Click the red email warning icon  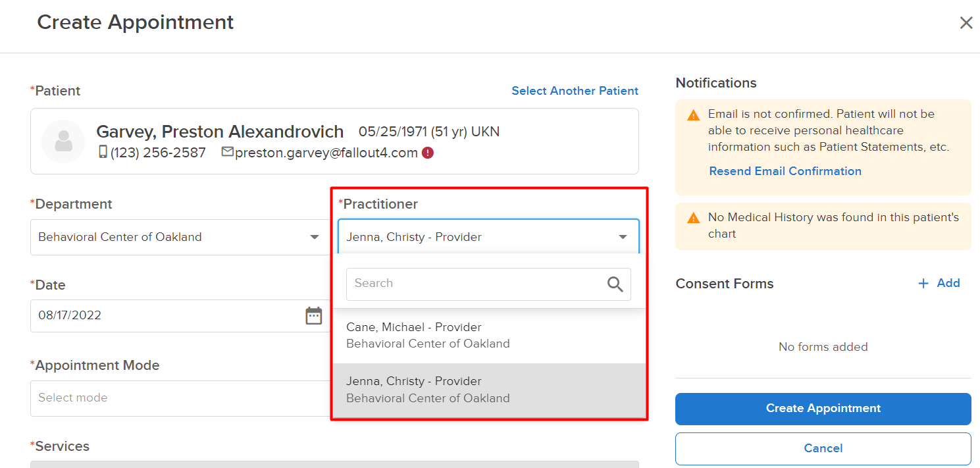(x=428, y=153)
